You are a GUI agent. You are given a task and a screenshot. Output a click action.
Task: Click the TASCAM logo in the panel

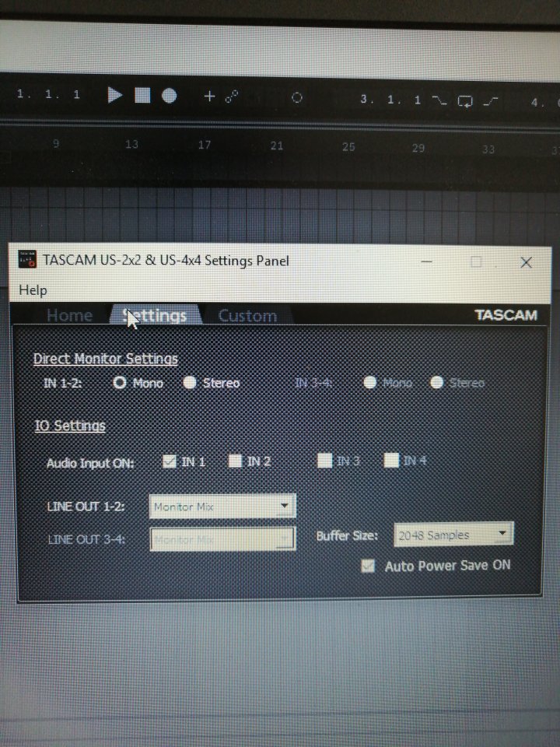coord(506,315)
